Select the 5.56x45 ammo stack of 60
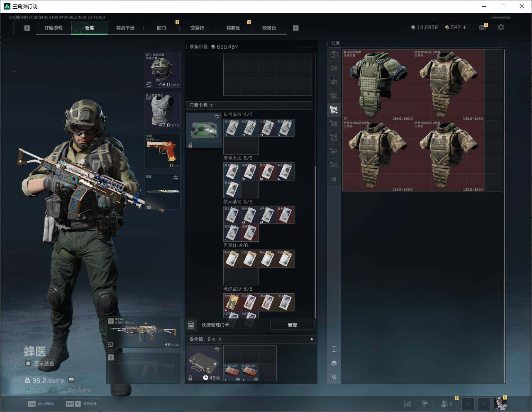 click(232, 373)
